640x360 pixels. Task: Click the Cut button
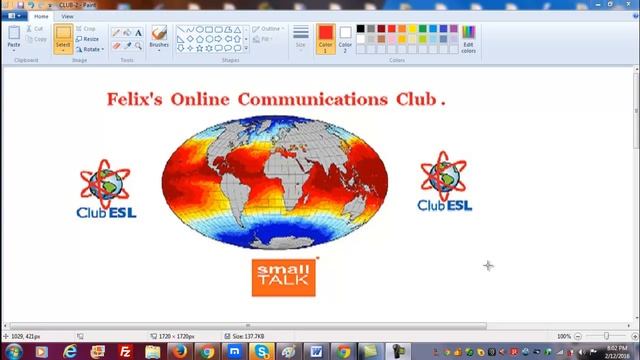pos(35,29)
